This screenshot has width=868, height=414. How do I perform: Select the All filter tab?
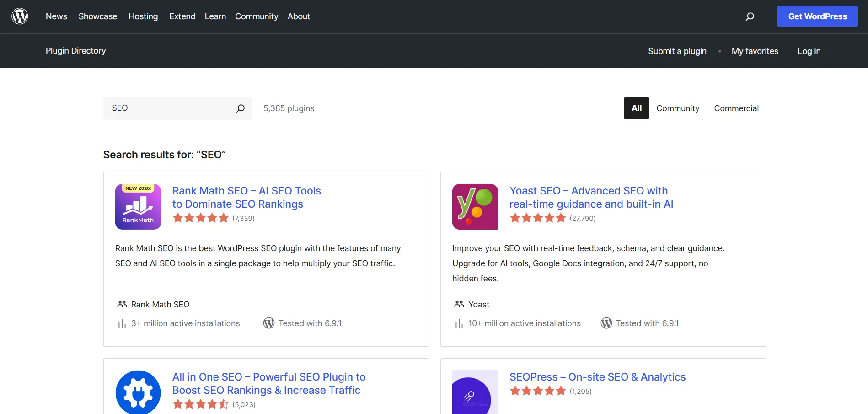click(636, 108)
